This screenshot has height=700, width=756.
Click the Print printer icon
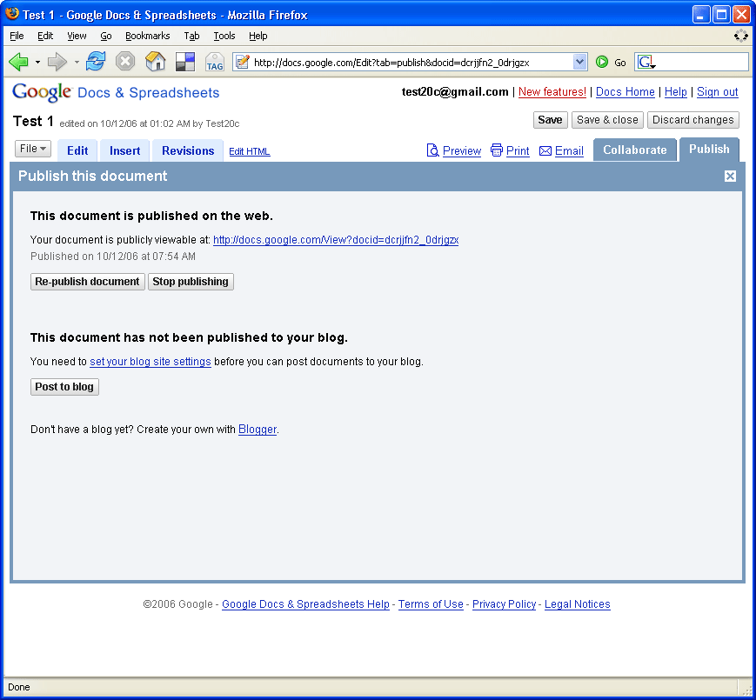[497, 150]
